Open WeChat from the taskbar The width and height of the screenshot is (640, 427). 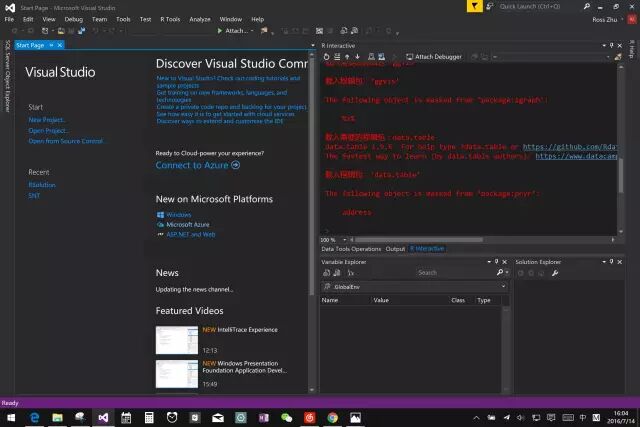coord(287,418)
